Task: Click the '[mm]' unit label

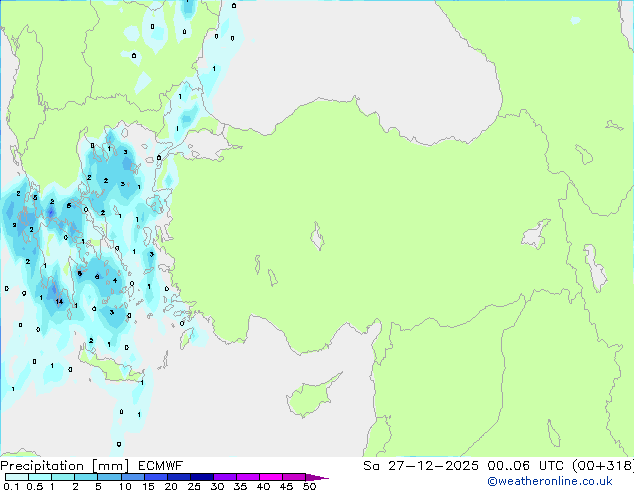Action: point(111,466)
